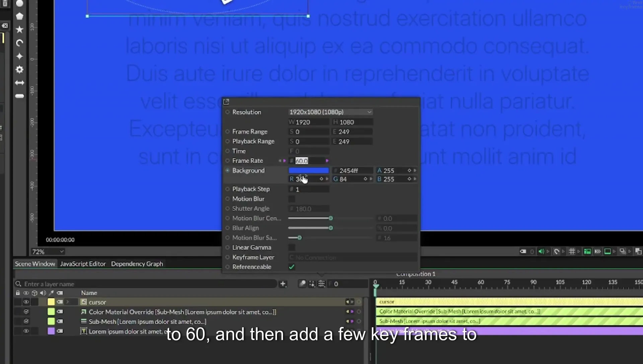The width and height of the screenshot is (643, 364).
Task: Select the Cog shape tool
Action: [20, 70]
